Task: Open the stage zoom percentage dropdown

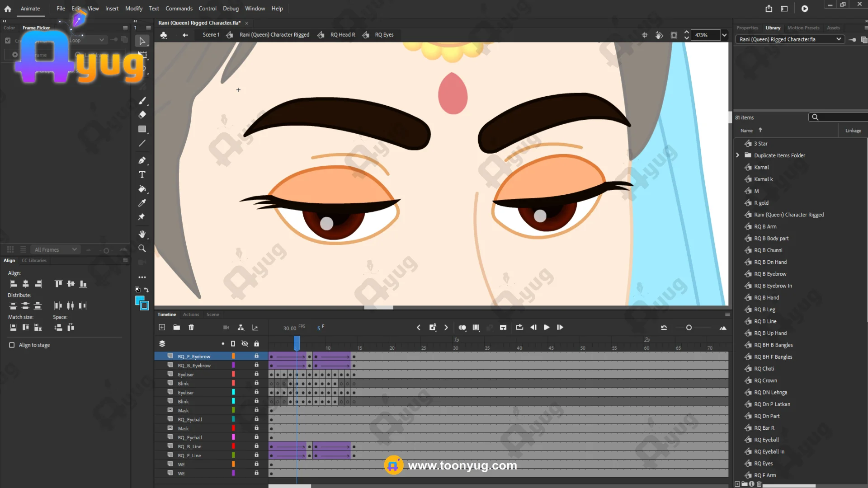Action: pos(724,35)
